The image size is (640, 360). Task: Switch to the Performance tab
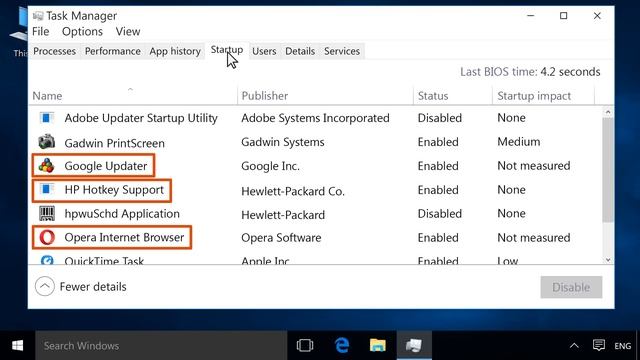coord(113,51)
